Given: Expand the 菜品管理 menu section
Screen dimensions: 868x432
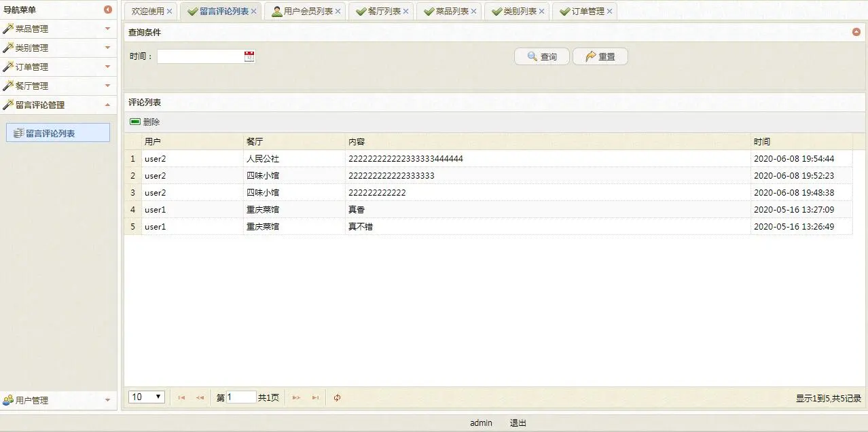Looking at the screenshot, I should 107,29.
